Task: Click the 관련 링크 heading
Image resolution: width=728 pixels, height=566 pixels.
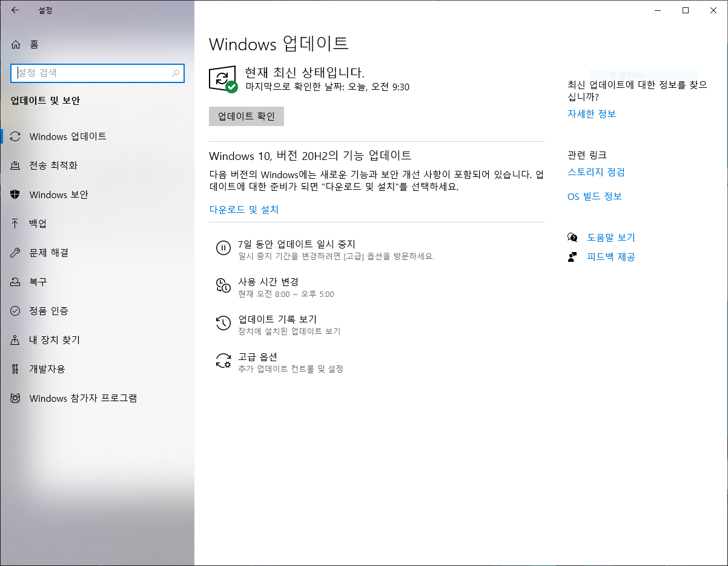Action: pyautogui.click(x=587, y=155)
